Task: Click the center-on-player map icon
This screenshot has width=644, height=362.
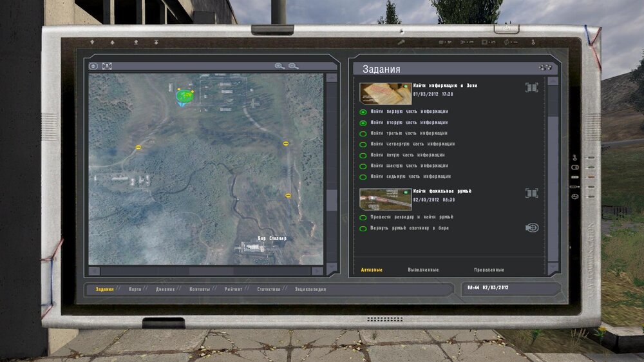Action: pyautogui.click(x=93, y=66)
